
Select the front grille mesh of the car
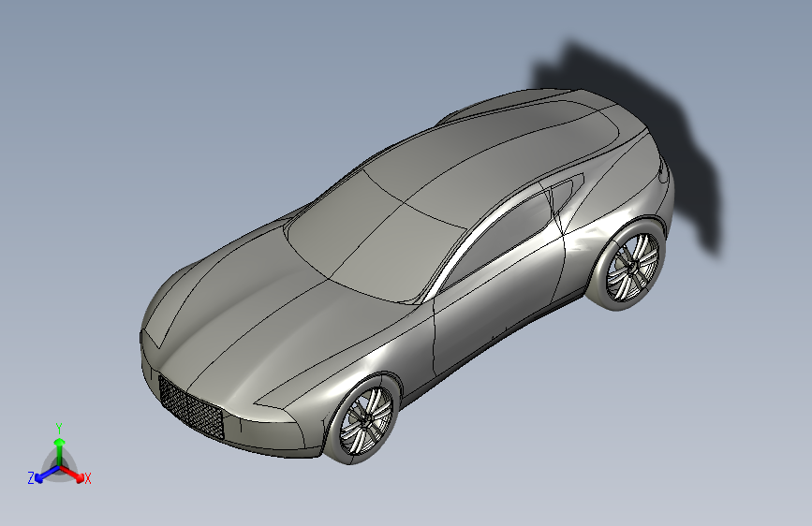(190, 407)
